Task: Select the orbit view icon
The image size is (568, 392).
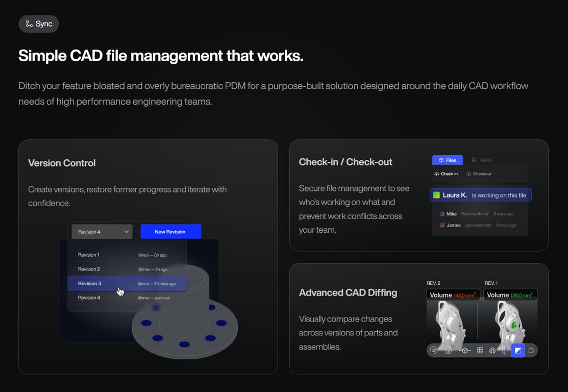Action: click(x=448, y=350)
